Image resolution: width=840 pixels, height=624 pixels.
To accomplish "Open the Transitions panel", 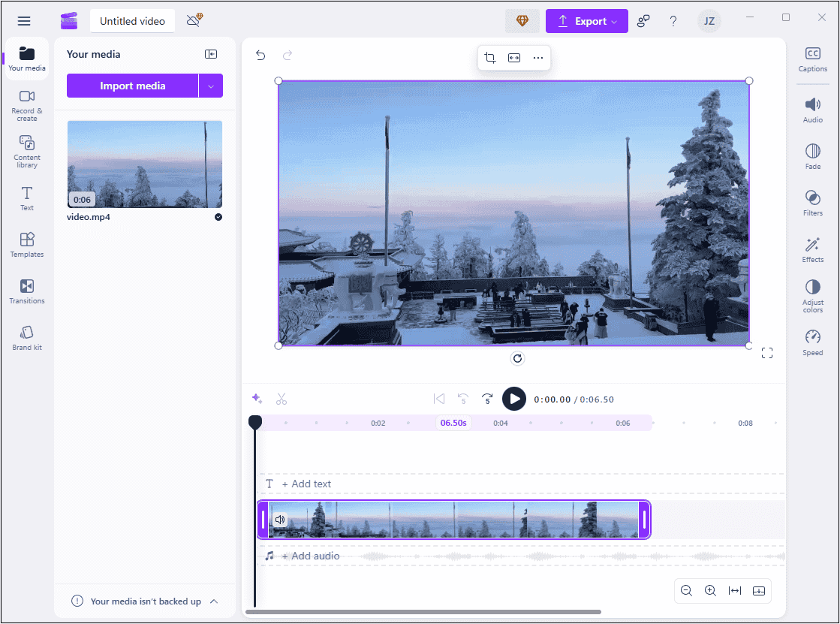I will [27, 291].
